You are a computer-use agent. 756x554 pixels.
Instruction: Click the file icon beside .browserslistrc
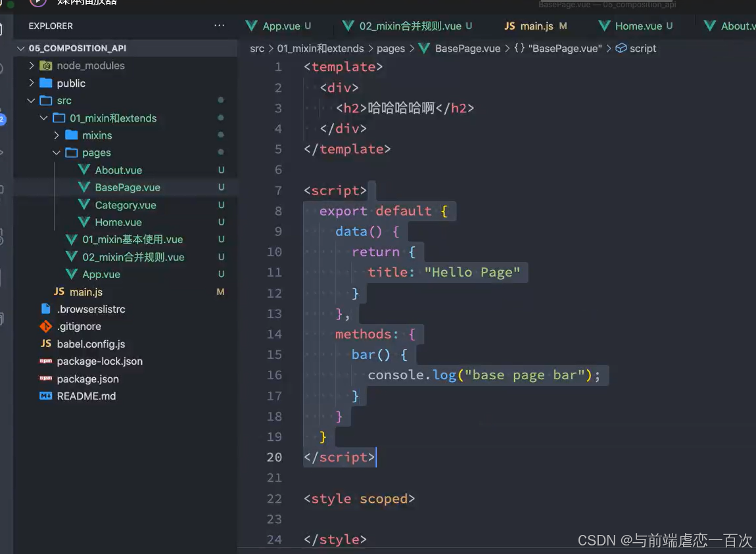click(46, 309)
